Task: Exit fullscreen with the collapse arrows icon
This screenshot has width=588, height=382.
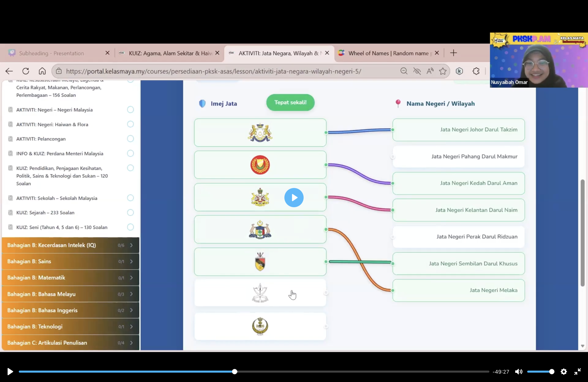Action: pos(578,372)
